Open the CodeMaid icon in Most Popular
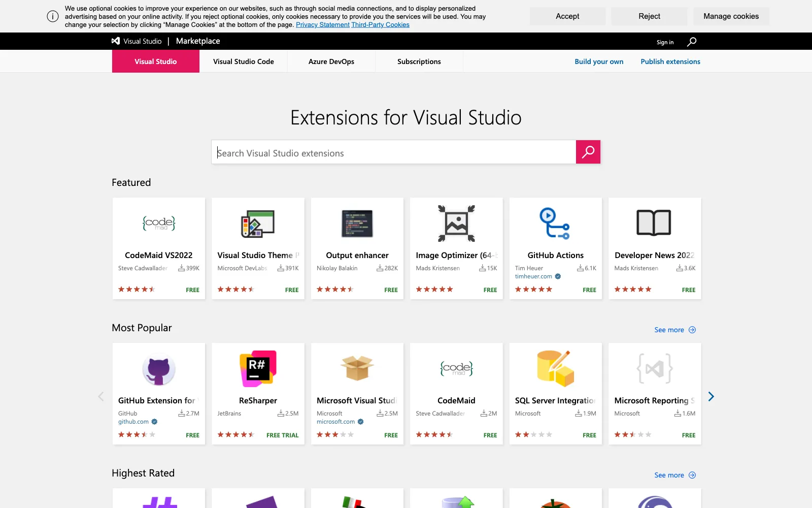 tap(456, 368)
